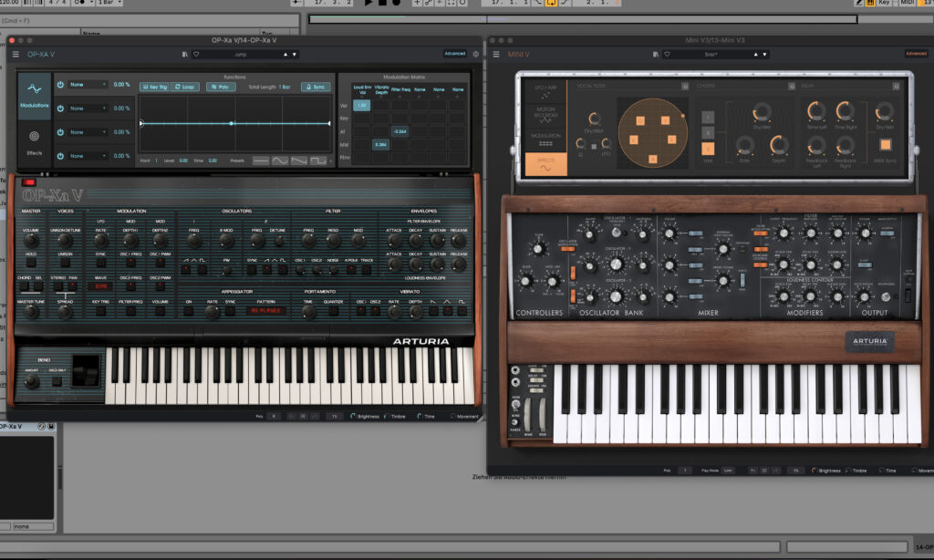The image size is (934, 560).
Task: Click the function Sync button
Action: coord(316,87)
